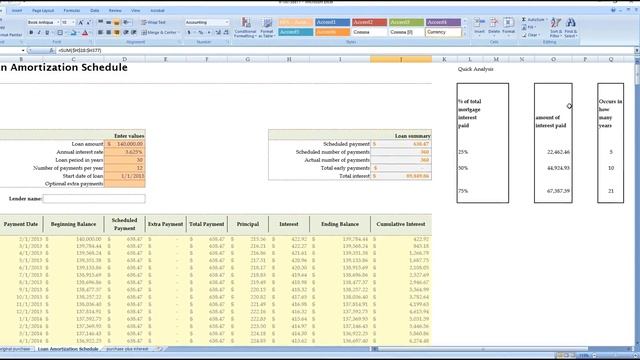Increase font size with Grow Font
Screen dimensions: 640x360
click(81, 22)
